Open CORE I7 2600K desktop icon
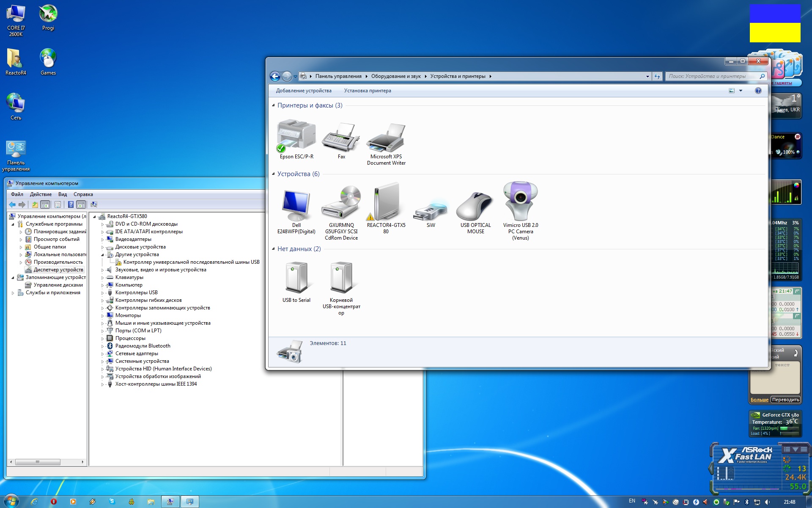The width and height of the screenshot is (812, 508). (16, 20)
